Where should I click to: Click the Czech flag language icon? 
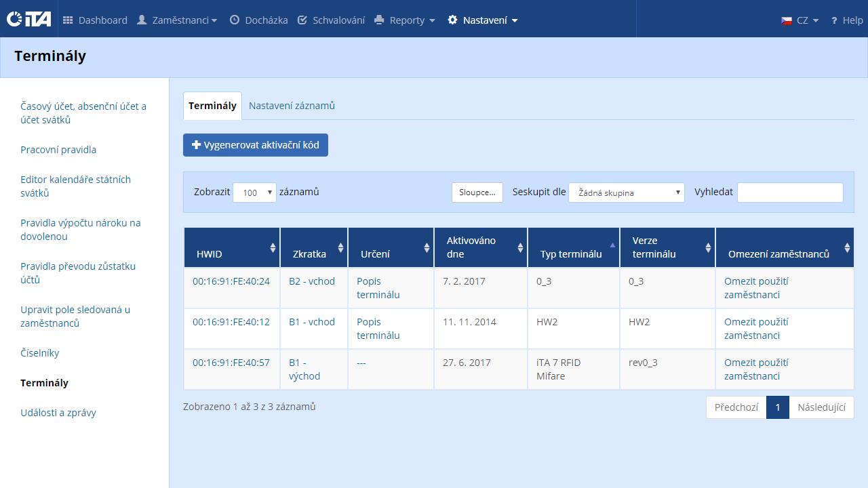pos(787,20)
